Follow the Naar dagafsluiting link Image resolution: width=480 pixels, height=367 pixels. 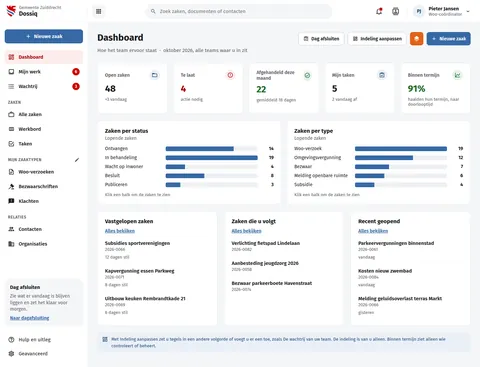(x=29, y=318)
